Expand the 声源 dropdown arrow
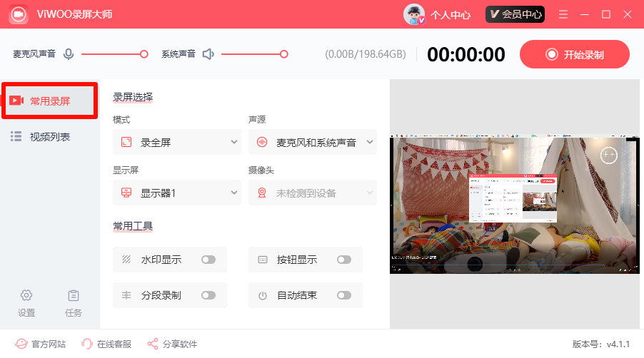 pos(370,142)
